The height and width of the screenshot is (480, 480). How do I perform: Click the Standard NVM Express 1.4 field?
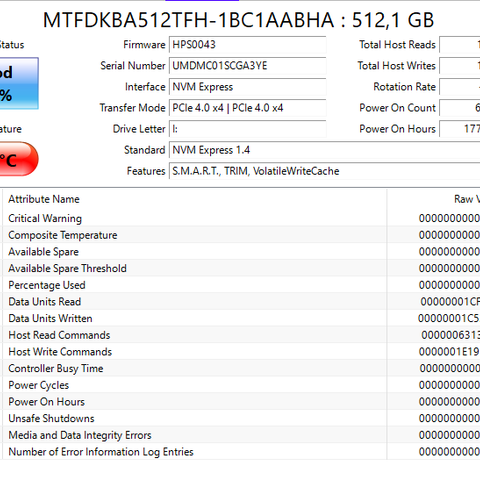pos(325,150)
